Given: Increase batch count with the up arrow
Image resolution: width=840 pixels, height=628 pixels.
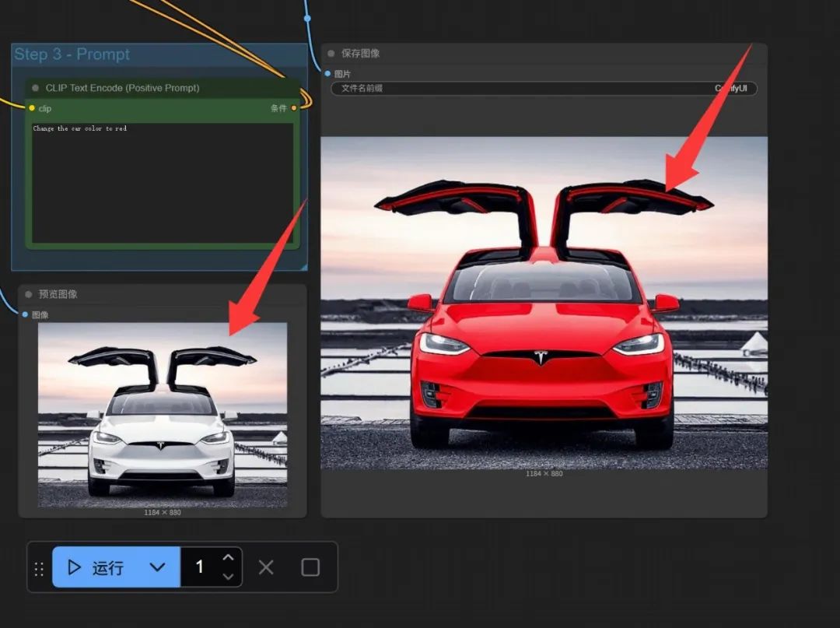Looking at the screenshot, I should 228,557.
